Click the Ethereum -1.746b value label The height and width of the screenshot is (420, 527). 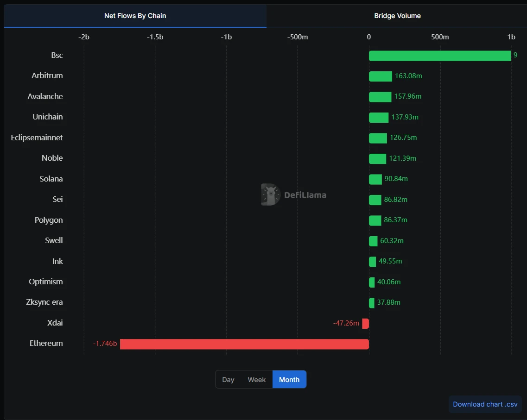[105, 344]
